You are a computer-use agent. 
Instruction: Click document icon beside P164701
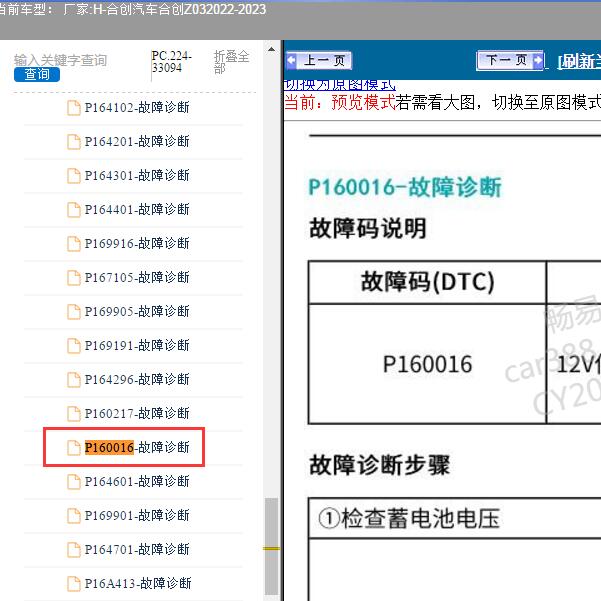point(74,549)
